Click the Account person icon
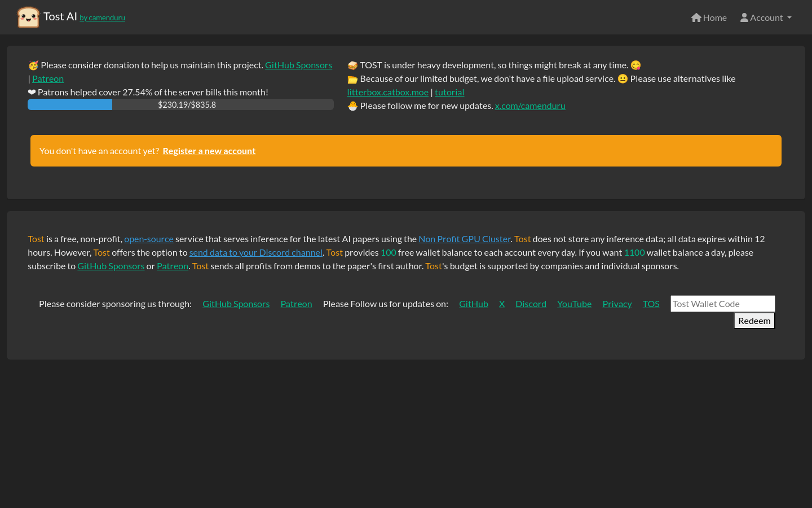The image size is (812, 508). pyautogui.click(x=744, y=17)
